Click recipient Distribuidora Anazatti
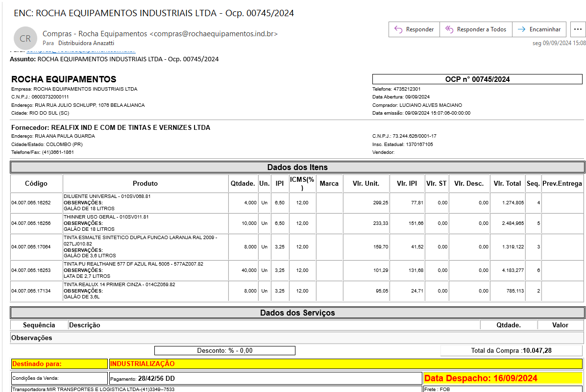The height and width of the screenshot is (392, 586). pos(86,43)
